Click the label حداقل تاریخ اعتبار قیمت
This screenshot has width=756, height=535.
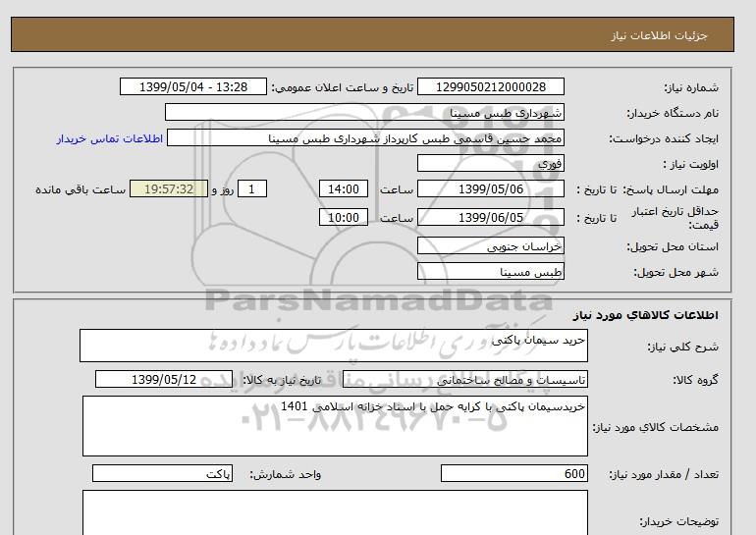coord(675,218)
